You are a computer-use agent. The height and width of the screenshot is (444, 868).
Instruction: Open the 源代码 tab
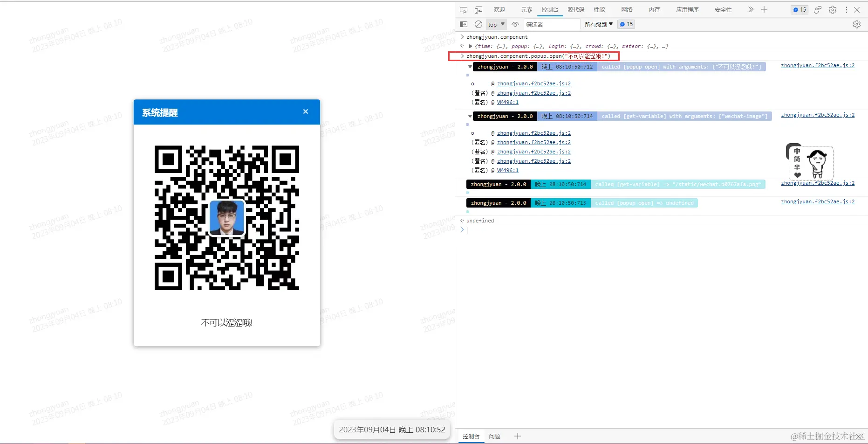coord(576,10)
